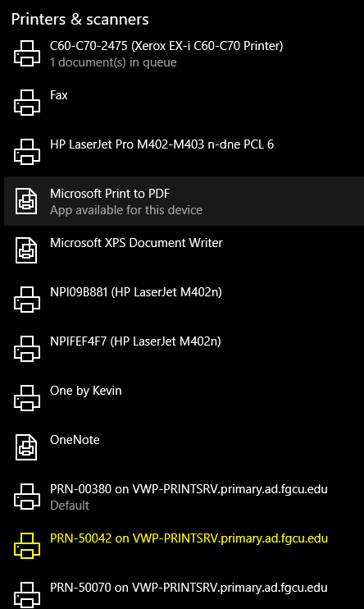The height and width of the screenshot is (609, 364).
Task: Select the Fax device entry
Action: coord(184,103)
